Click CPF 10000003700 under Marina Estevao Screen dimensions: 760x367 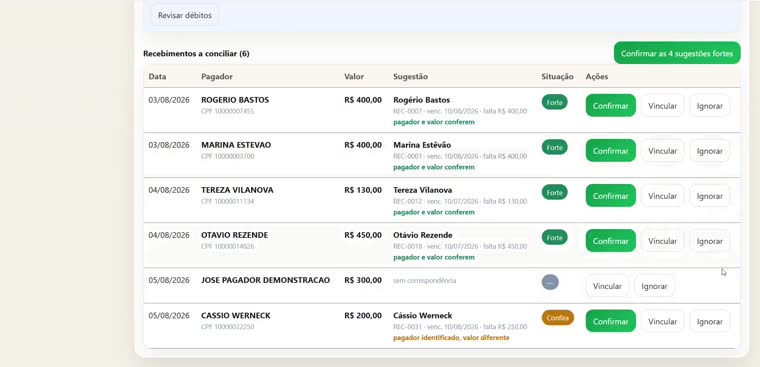(x=228, y=156)
